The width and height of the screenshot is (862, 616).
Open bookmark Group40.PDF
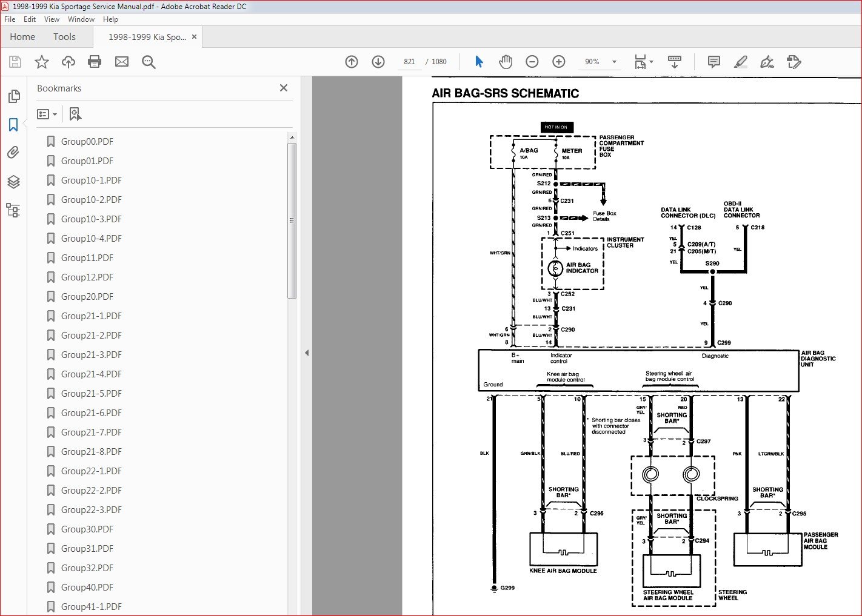87,588
